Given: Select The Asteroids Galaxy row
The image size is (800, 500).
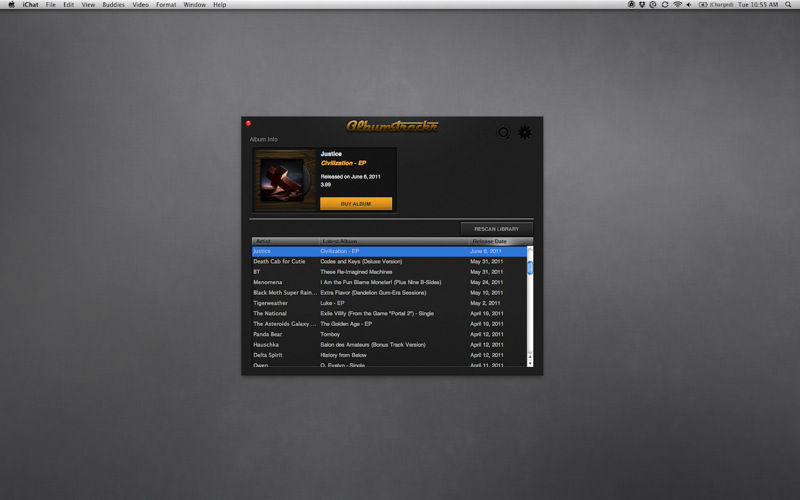Looking at the screenshot, I should pyautogui.click(x=390, y=324).
